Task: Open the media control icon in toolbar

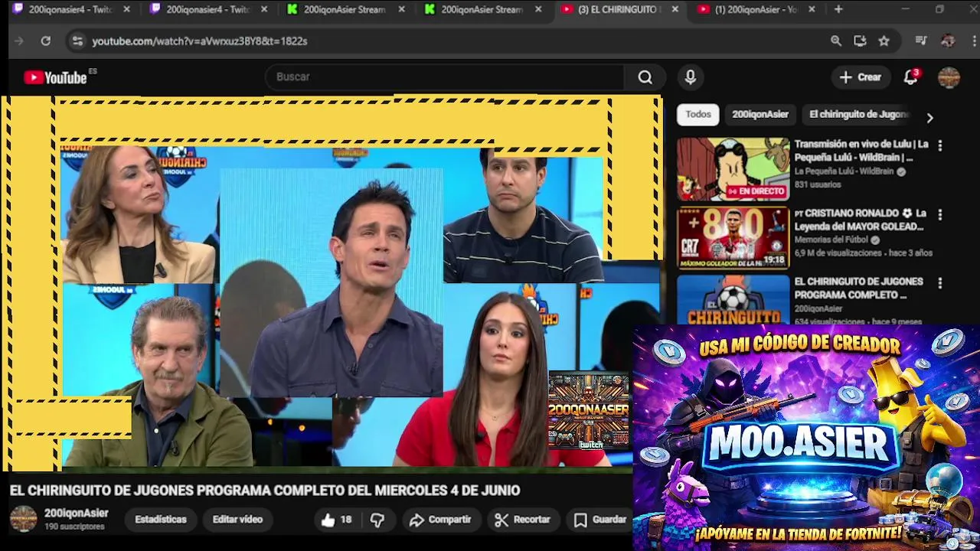Action: pyautogui.click(x=921, y=41)
